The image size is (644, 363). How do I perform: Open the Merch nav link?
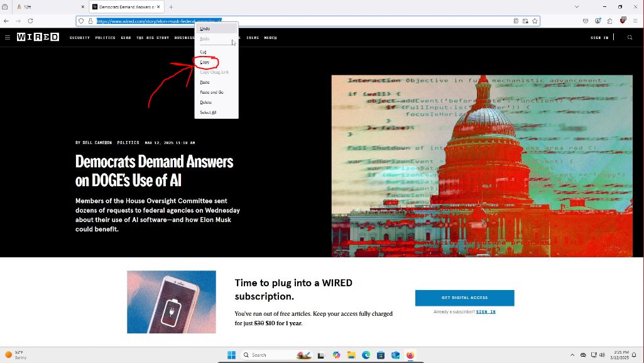(x=270, y=38)
